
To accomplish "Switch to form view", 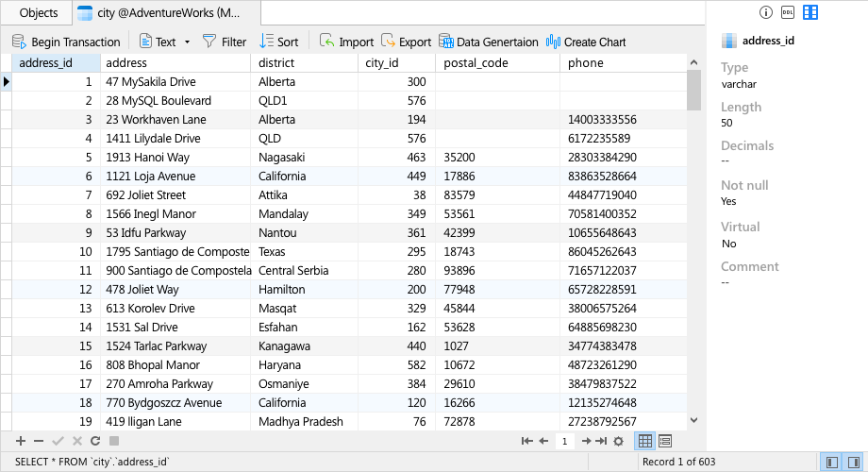I will 665,441.
